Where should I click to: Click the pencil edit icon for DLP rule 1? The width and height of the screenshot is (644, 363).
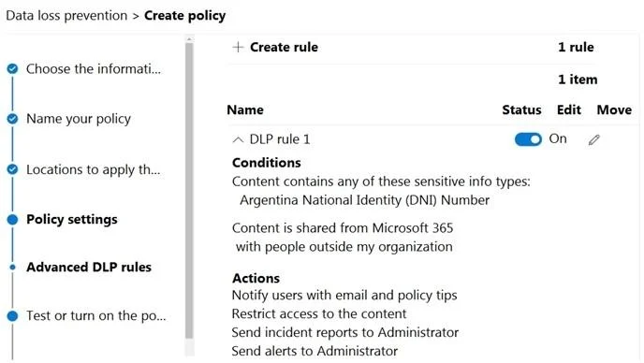(x=593, y=140)
